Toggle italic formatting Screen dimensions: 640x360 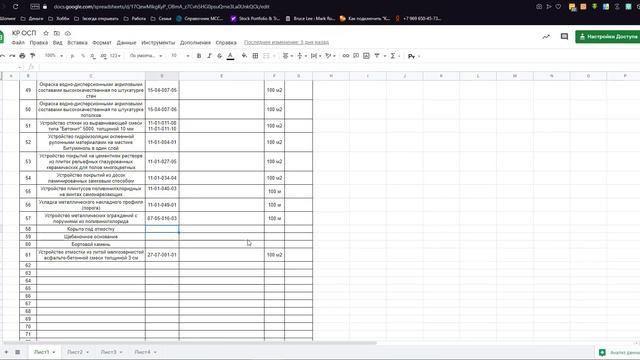(209, 56)
